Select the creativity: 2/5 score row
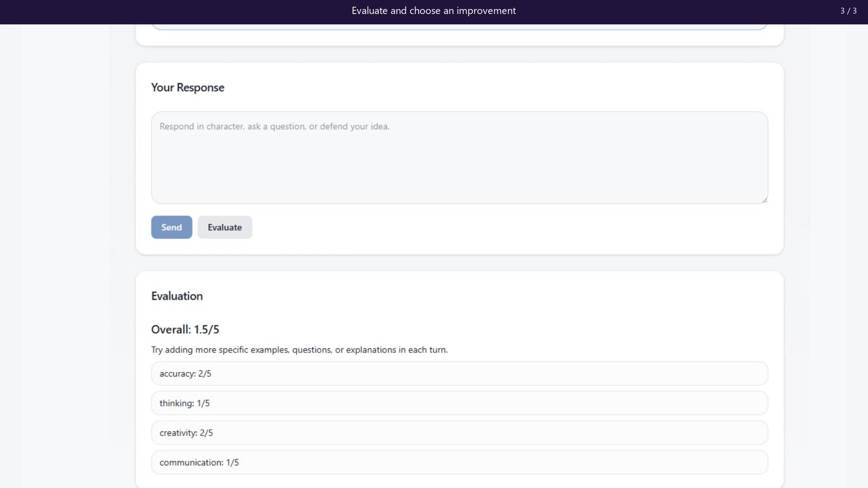Screen dimensions: 868x488 [x=459, y=433]
